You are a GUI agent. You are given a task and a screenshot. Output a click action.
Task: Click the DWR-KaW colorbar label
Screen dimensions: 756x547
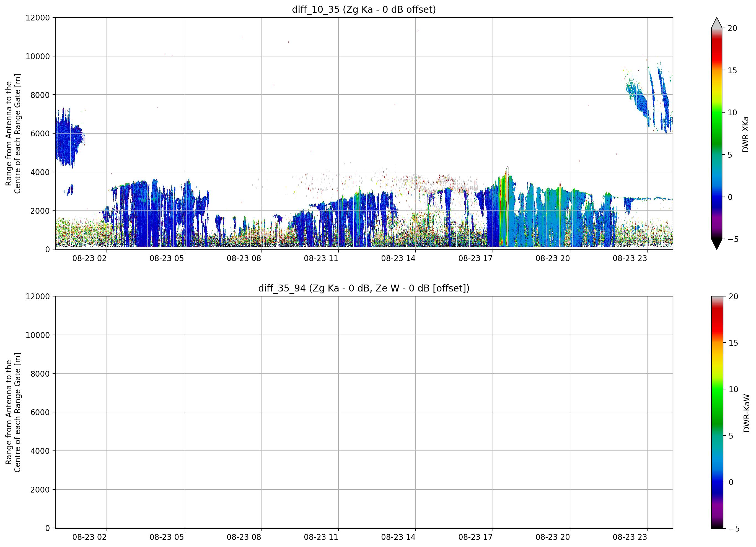pyautogui.click(x=746, y=413)
